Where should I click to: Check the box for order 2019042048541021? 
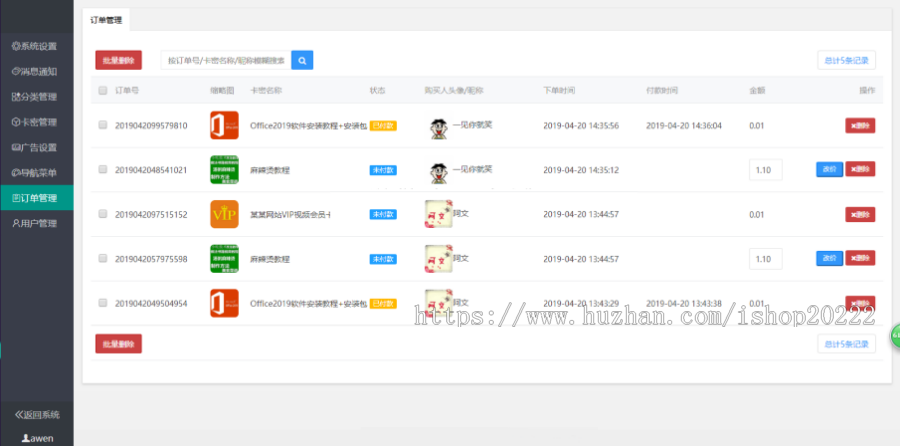click(103, 169)
